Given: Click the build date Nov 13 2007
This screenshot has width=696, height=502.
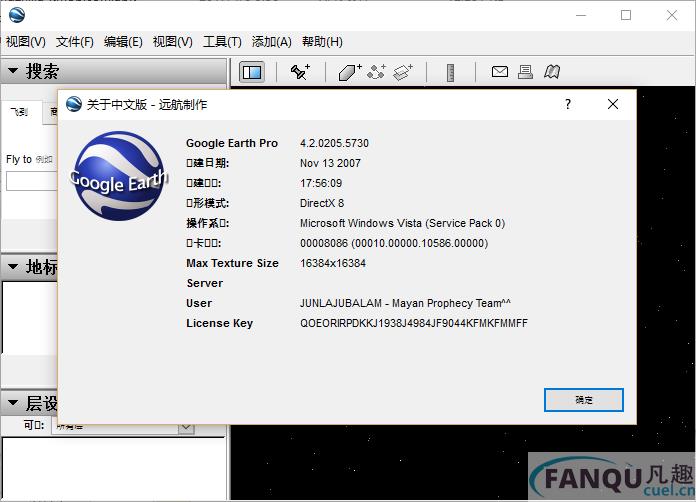Looking at the screenshot, I should click(330, 163).
